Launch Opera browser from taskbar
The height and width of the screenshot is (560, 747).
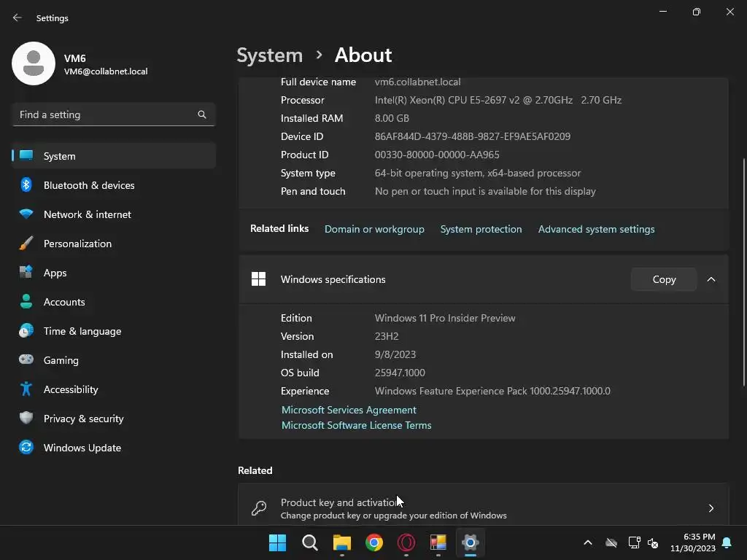(x=406, y=542)
